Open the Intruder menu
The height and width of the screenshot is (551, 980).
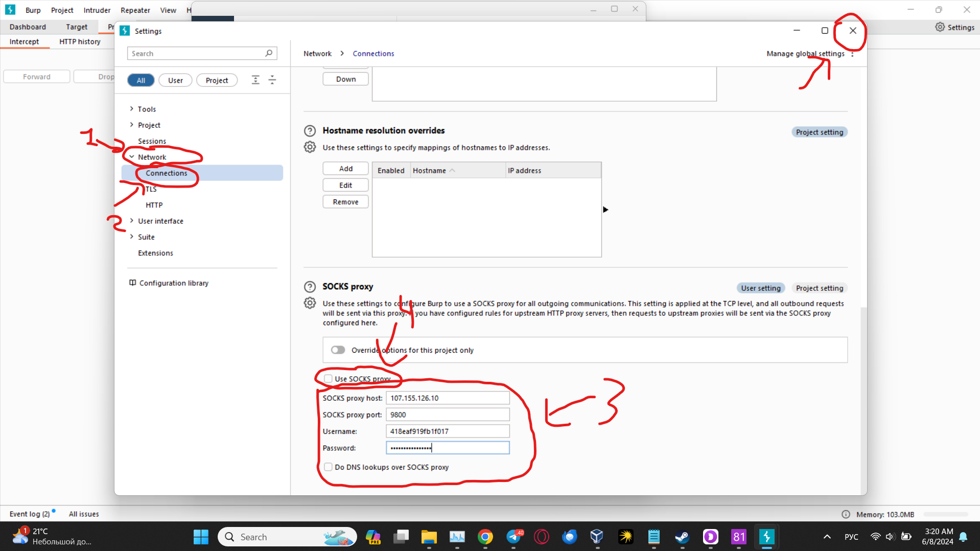pos(97,10)
